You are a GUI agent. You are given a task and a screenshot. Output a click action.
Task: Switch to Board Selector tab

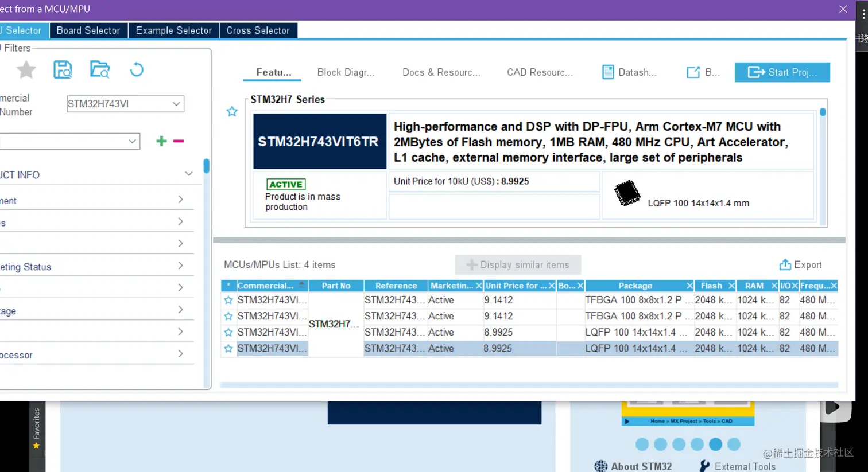[88, 30]
